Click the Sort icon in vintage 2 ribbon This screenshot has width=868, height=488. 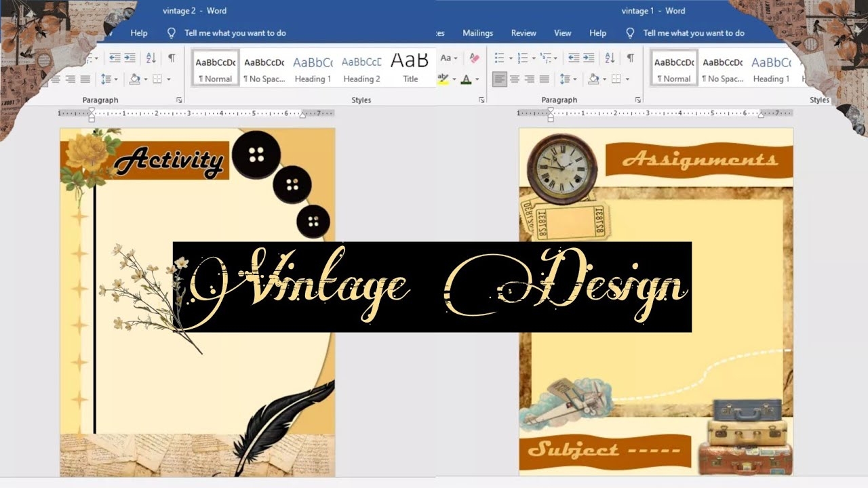150,58
